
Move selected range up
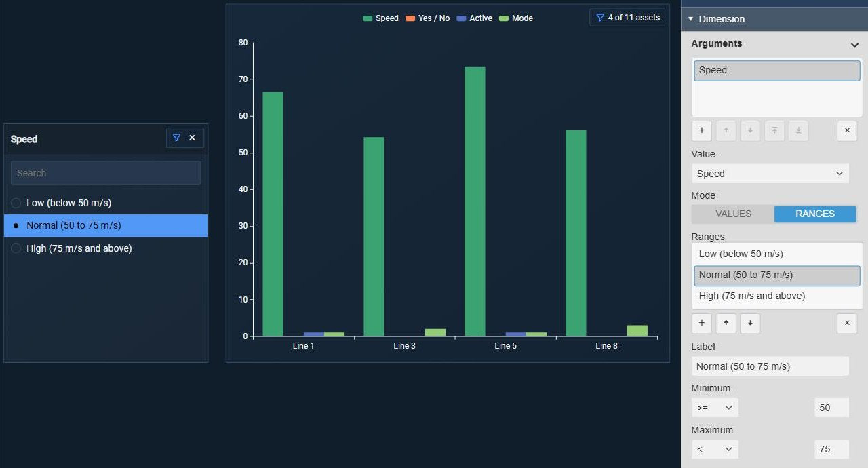[x=726, y=323]
